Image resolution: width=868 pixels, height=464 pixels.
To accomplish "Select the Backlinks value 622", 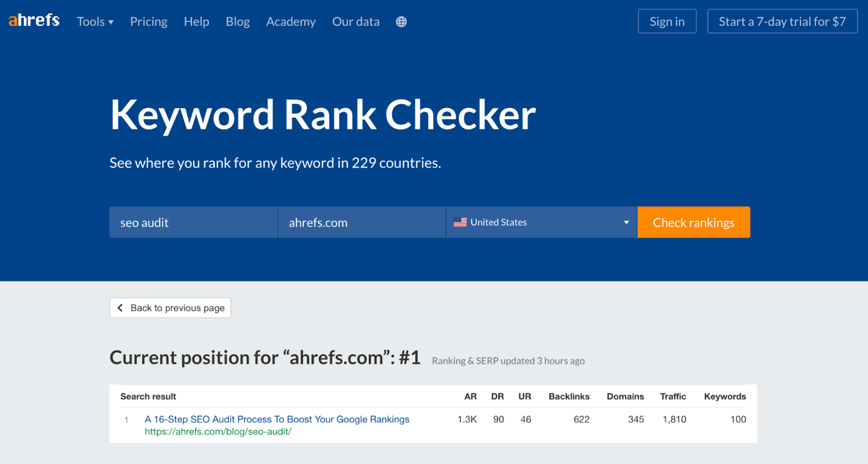I will 582,419.
